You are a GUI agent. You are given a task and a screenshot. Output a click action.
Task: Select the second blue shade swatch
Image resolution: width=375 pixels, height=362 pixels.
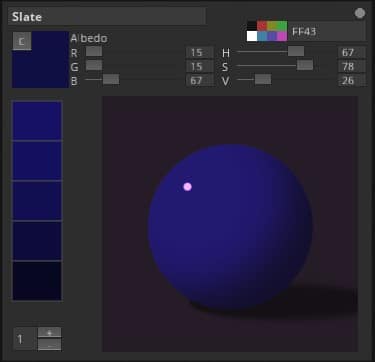[x=37, y=160]
